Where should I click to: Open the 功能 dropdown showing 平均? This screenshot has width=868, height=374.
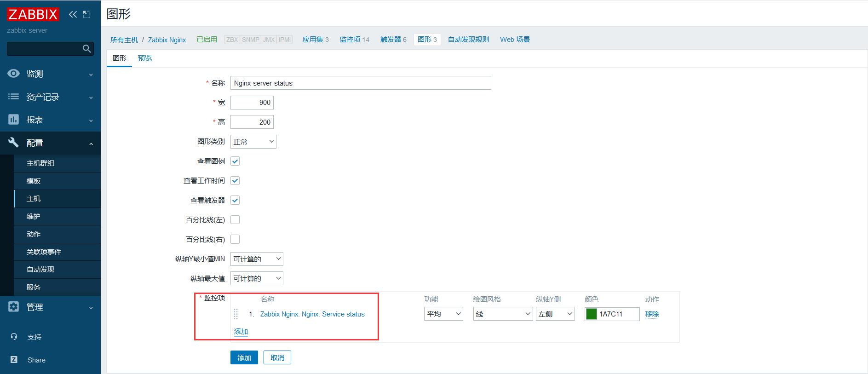[x=443, y=314]
